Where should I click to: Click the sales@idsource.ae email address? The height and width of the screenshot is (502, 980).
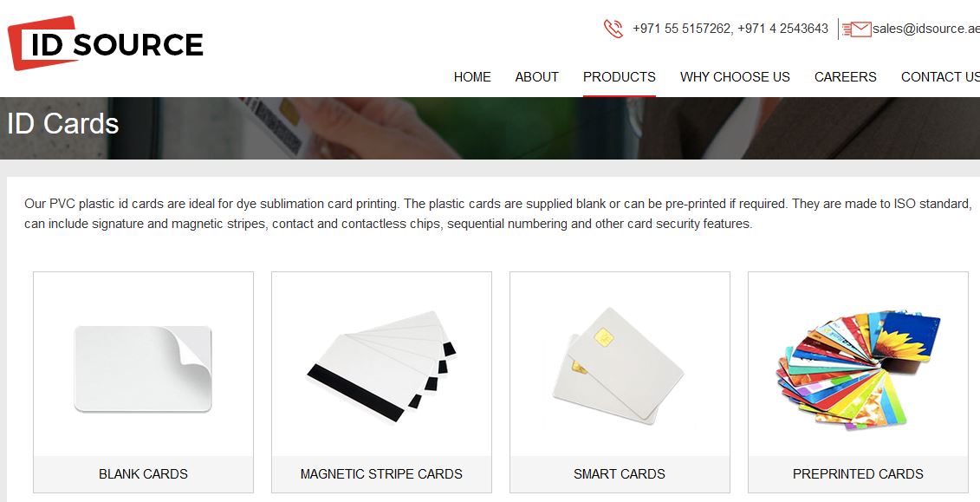[x=925, y=28]
